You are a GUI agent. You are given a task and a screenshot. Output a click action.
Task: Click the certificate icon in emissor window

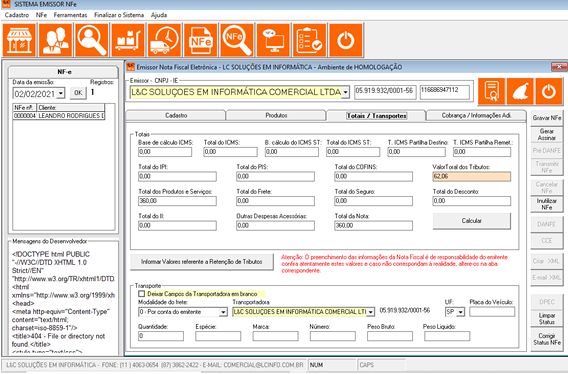(492, 91)
